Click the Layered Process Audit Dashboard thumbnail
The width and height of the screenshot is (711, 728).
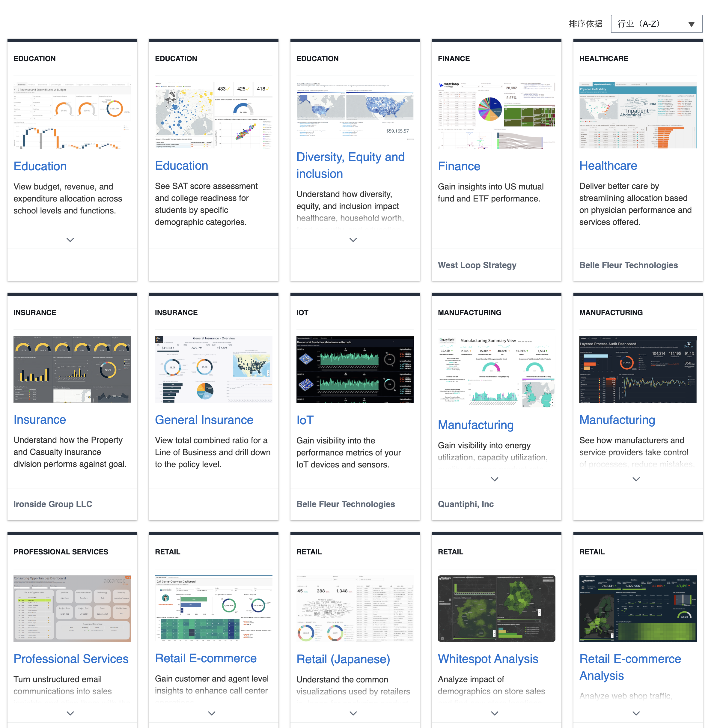(x=638, y=369)
